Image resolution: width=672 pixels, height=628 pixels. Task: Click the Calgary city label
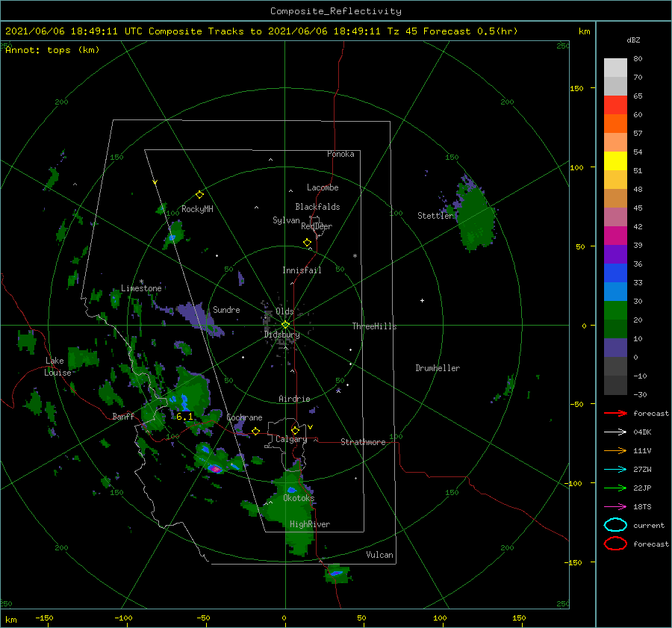(x=291, y=439)
